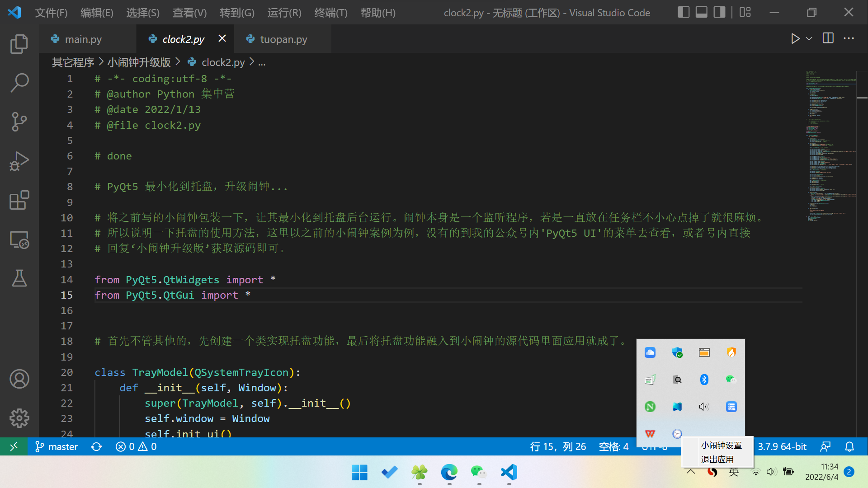Open the Run and Debug view
The height and width of the screenshot is (488, 868).
[x=19, y=161]
